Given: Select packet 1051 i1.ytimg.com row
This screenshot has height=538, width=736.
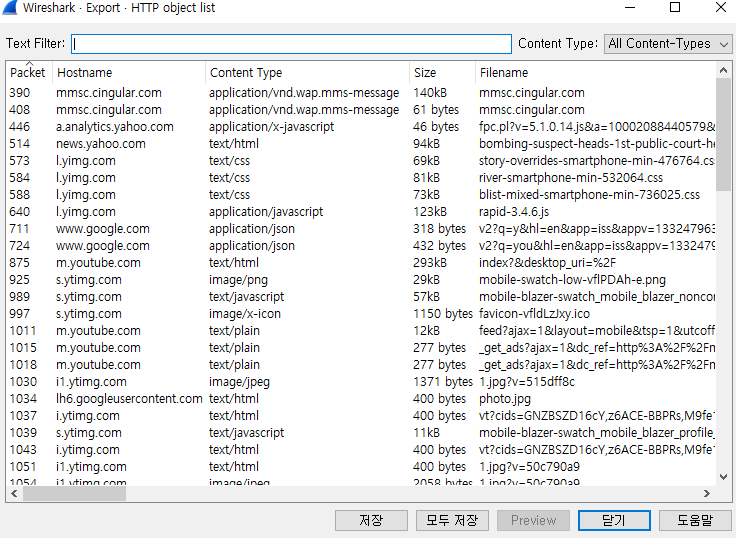Looking at the screenshot, I should [x=361, y=467].
